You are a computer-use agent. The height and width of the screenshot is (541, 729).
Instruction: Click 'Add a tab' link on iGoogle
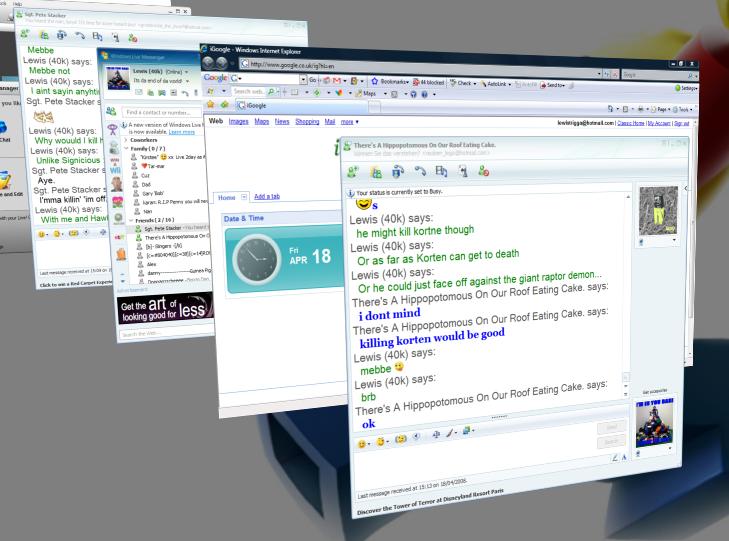267,196
